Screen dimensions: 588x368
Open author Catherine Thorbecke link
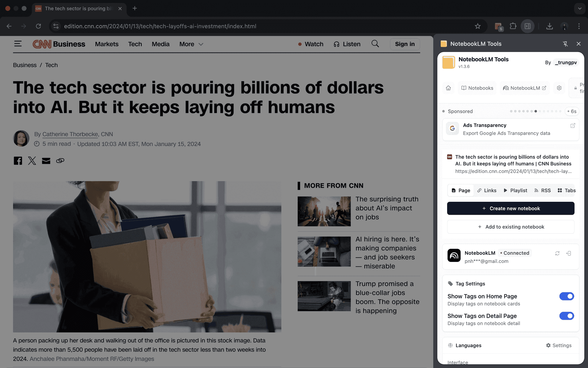(x=70, y=134)
